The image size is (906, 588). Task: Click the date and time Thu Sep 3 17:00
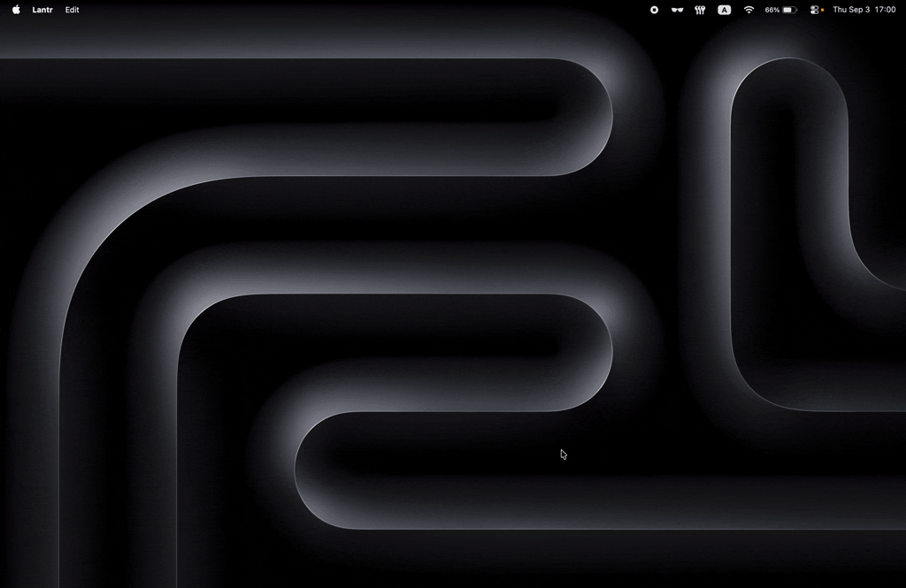[864, 10]
